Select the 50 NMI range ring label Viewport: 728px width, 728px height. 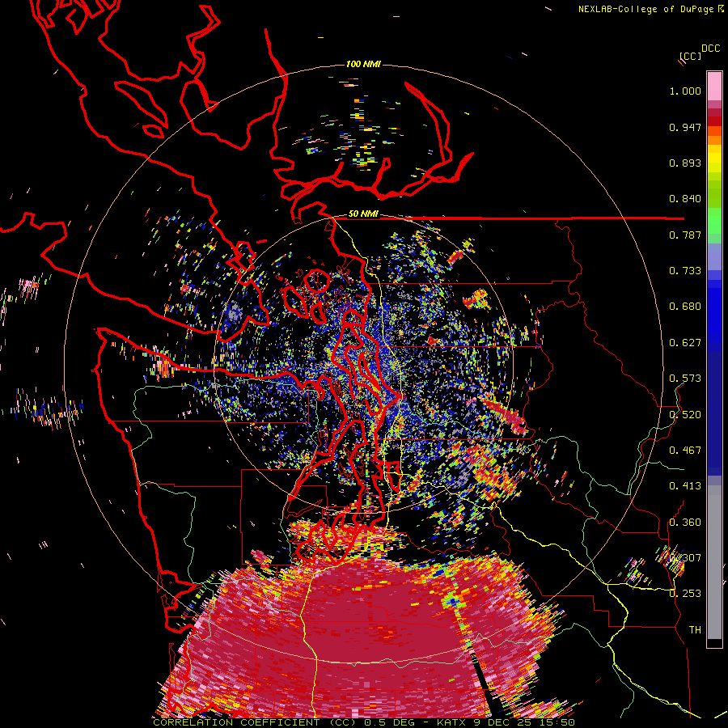363,214
